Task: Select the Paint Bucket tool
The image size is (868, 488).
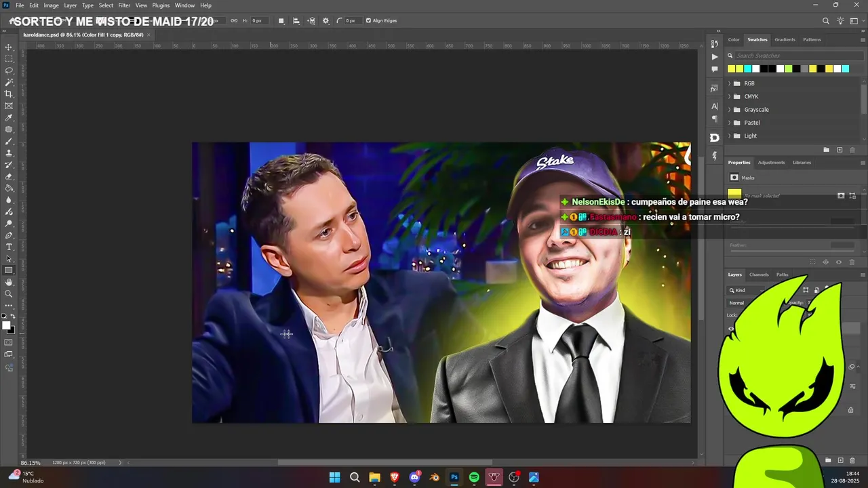Action: [x=9, y=188]
